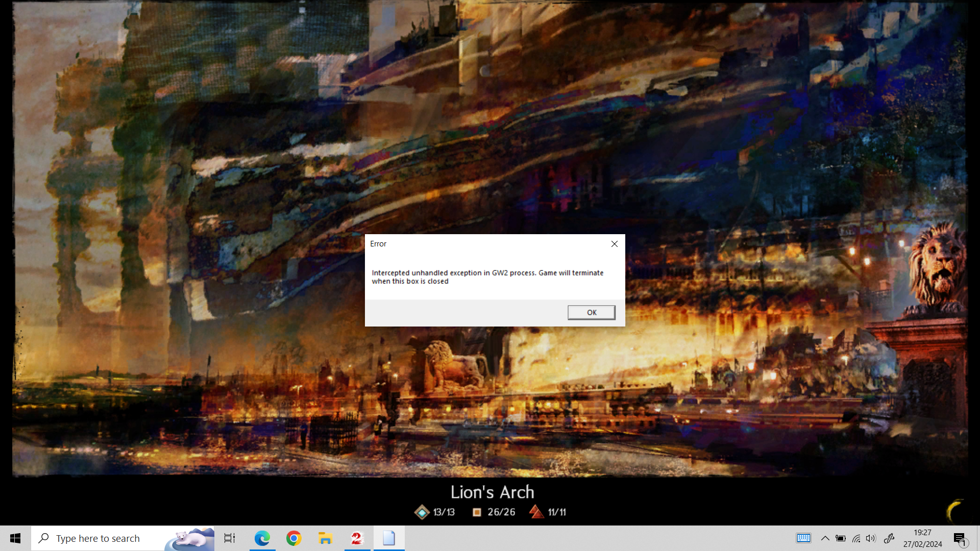Viewport: 980px width, 551px height.
Task: Show hidden system tray icons
Action: point(825,538)
